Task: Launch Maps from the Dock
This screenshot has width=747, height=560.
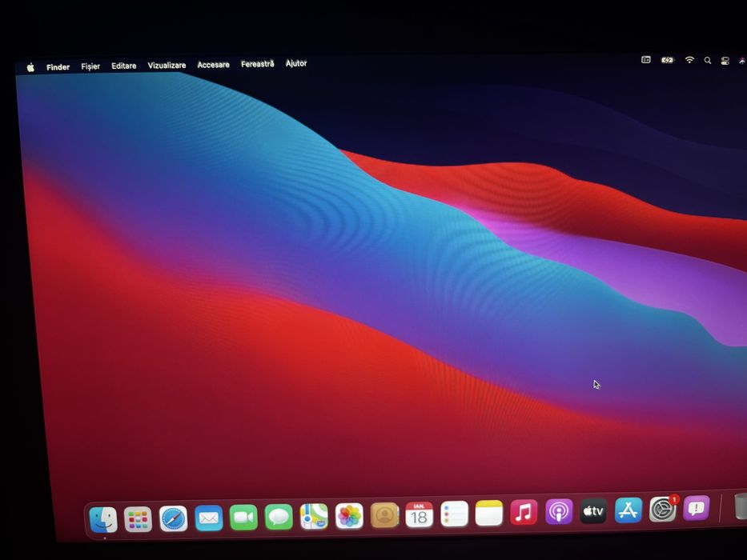Action: [314, 516]
